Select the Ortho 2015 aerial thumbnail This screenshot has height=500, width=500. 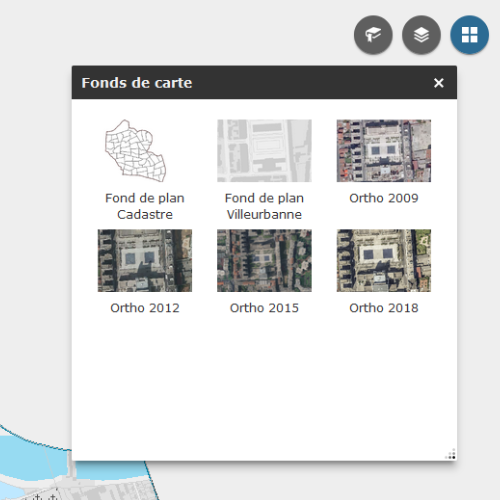264,260
